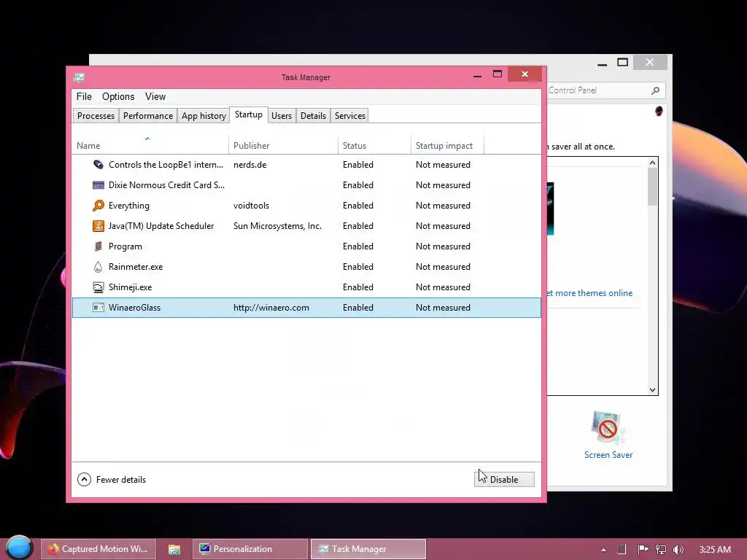Click the themes list scroll down arrow
The width and height of the screenshot is (747, 560).
click(x=652, y=389)
